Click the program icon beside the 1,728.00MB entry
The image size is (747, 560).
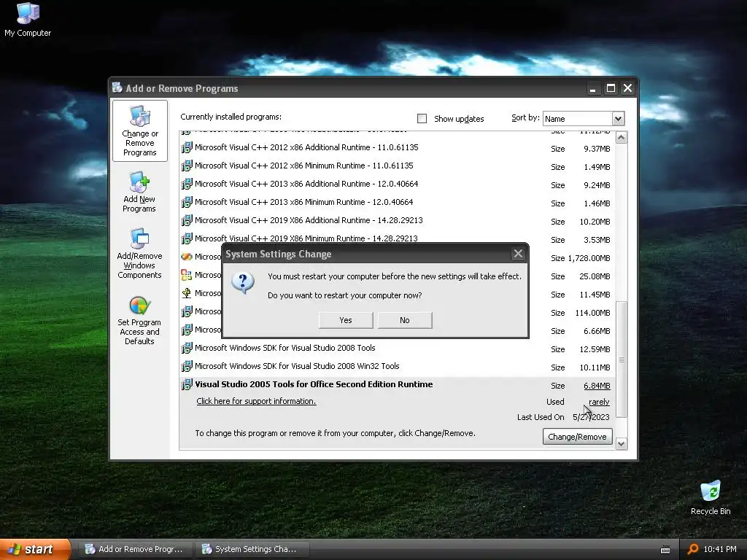pyautogui.click(x=187, y=257)
